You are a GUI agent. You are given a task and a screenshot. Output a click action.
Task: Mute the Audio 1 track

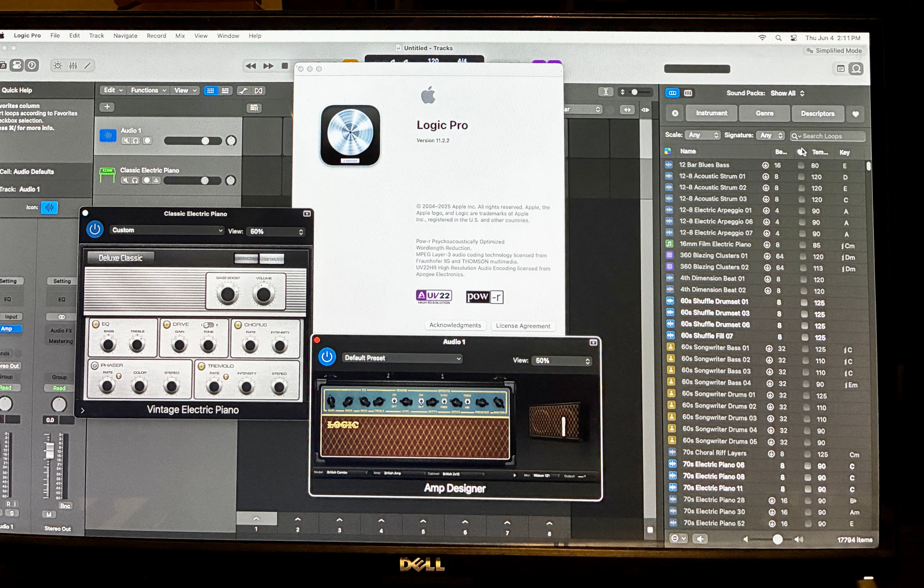(126, 141)
